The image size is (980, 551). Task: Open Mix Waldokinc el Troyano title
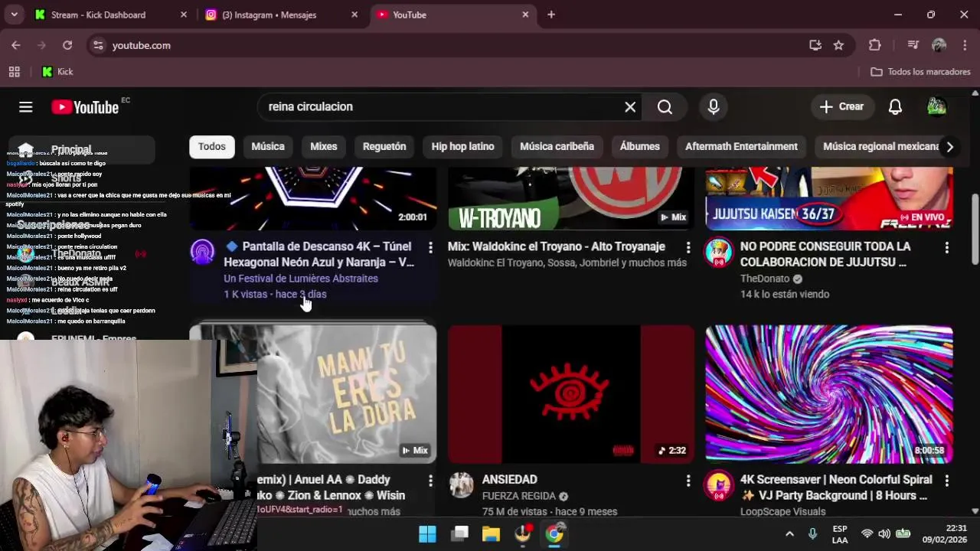[x=557, y=247]
